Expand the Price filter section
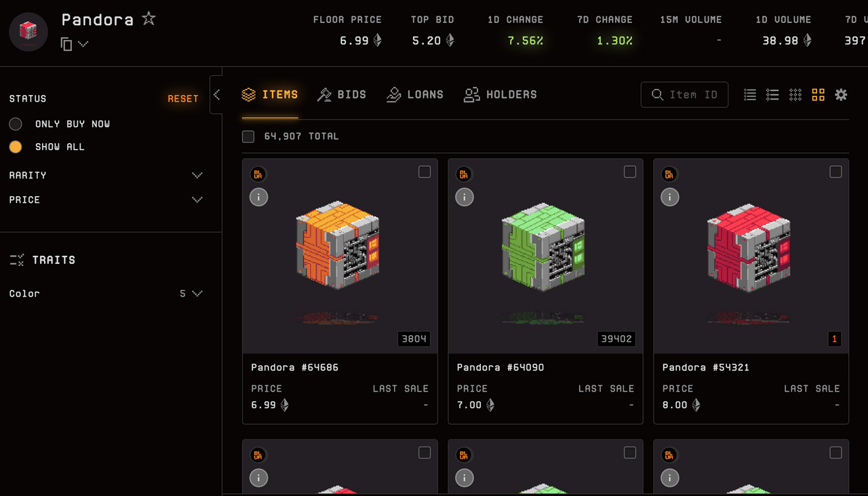The height and width of the screenshot is (496, 868). 197,199
